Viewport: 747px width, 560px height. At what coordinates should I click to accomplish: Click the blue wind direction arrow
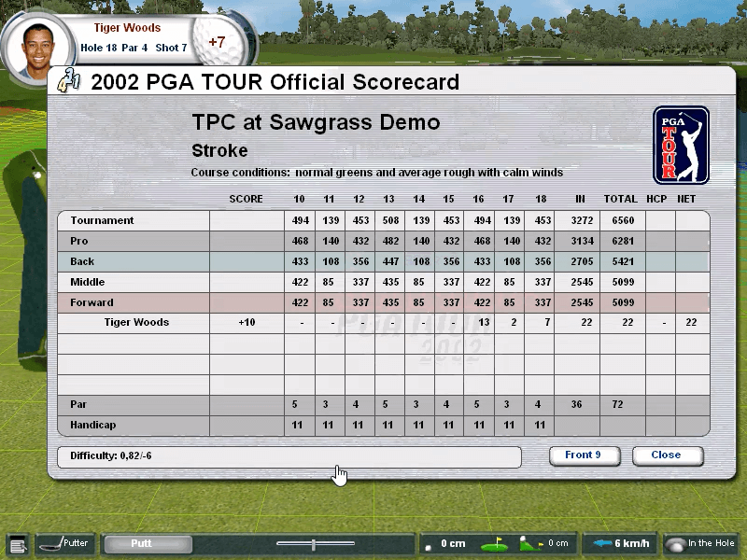[x=602, y=543]
